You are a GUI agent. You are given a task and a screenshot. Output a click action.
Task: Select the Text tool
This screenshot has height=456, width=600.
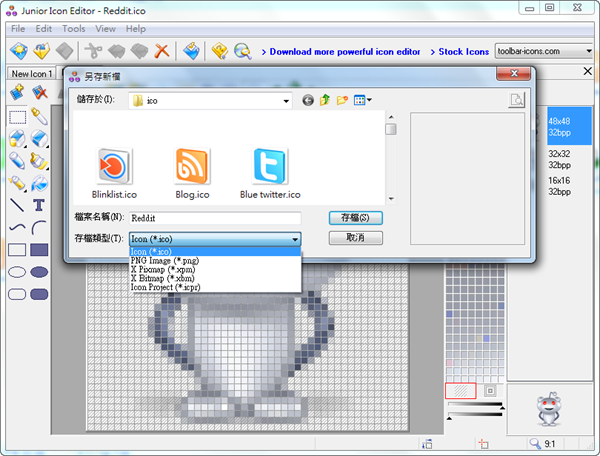click(39, 205)
